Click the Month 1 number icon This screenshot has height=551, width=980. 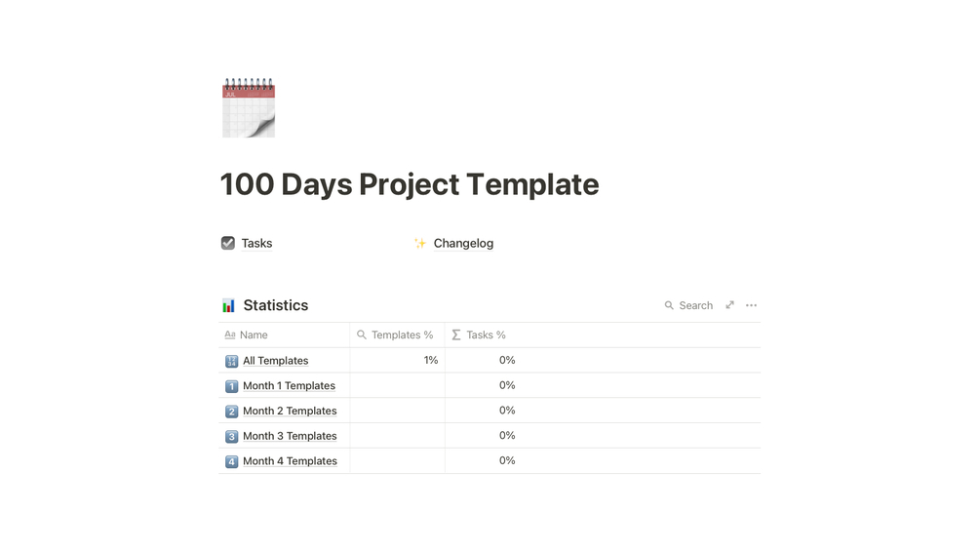[x=231, y=386]
